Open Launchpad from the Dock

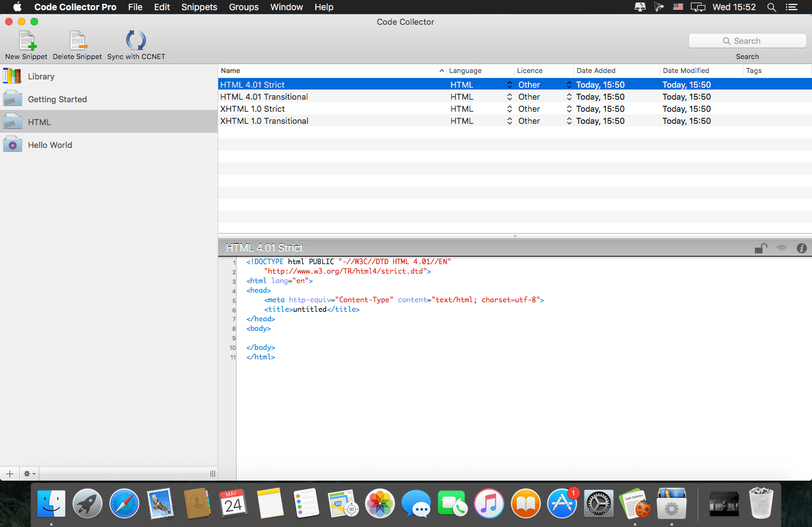click(x=88, y=504)
